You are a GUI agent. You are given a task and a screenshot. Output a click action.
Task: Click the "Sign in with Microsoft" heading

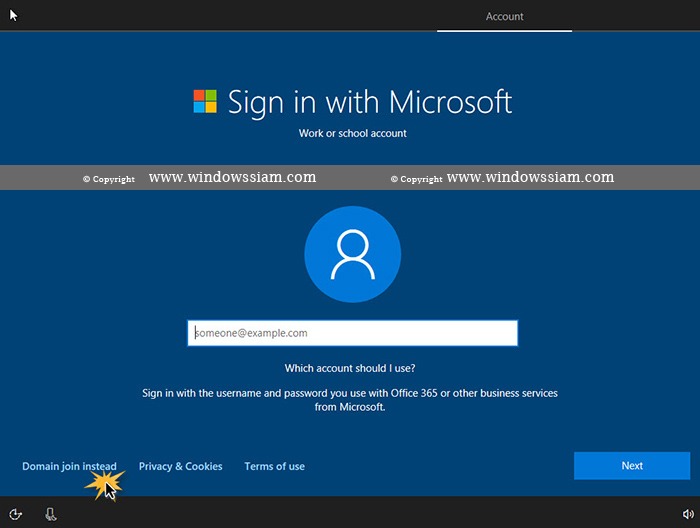tap(370, 102)
